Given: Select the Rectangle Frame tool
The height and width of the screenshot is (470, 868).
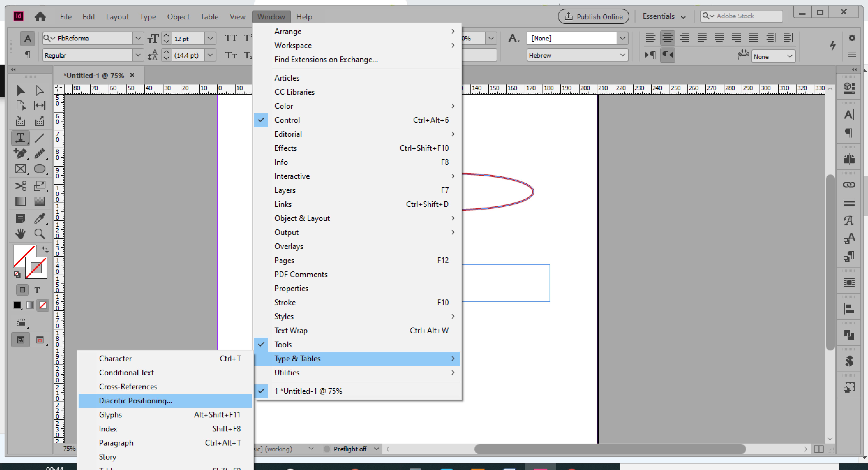Looking at the screenshot, I should (x=20, y=169).
